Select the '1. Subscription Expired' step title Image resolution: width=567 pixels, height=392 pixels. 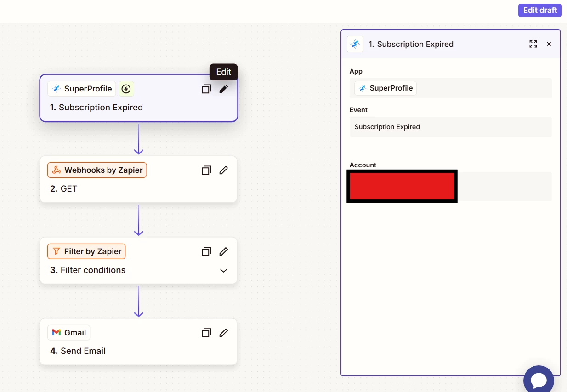(x=96, y=108)
